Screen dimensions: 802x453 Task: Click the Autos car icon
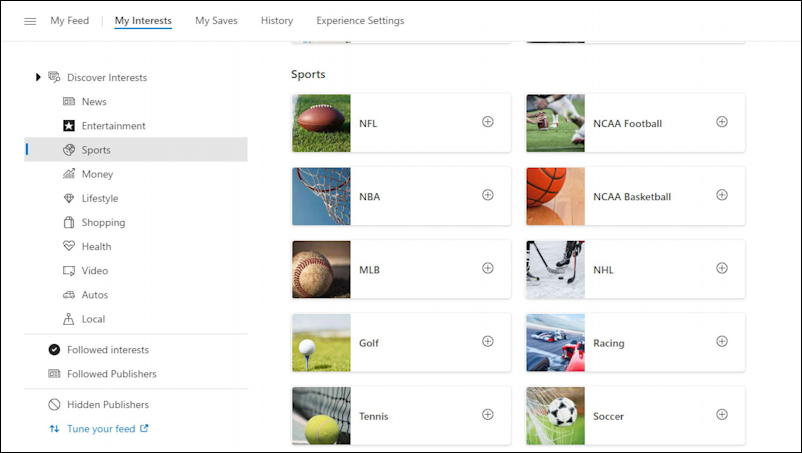pos(69,295)
